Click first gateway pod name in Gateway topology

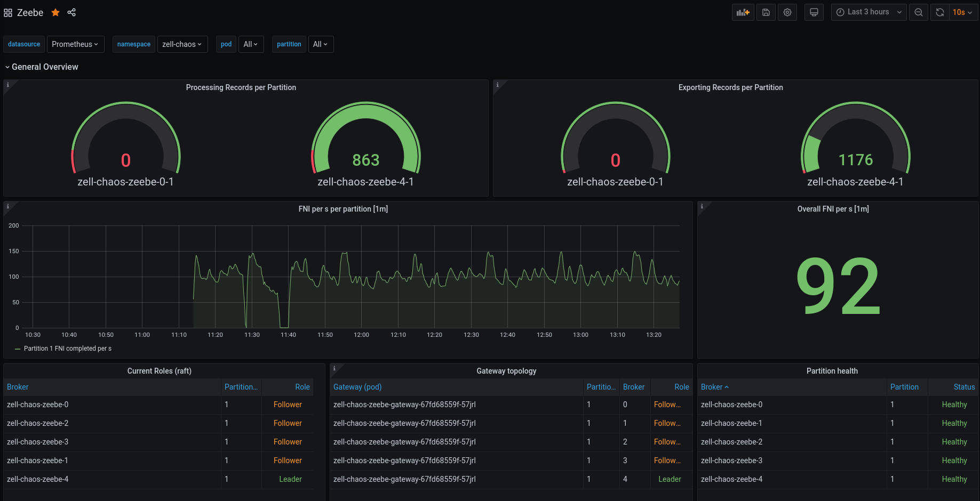(x=404, y=405)
